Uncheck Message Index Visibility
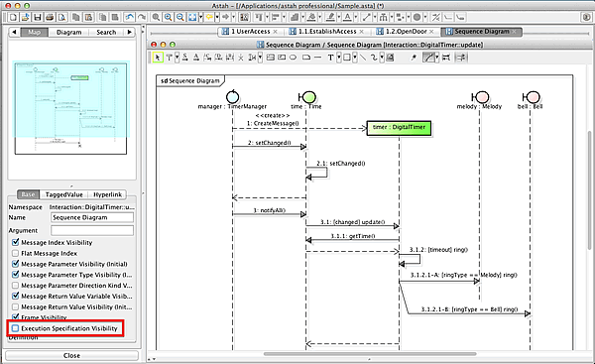Image resolution: width=595 pixels, height=364 pixels. [16, 242]
